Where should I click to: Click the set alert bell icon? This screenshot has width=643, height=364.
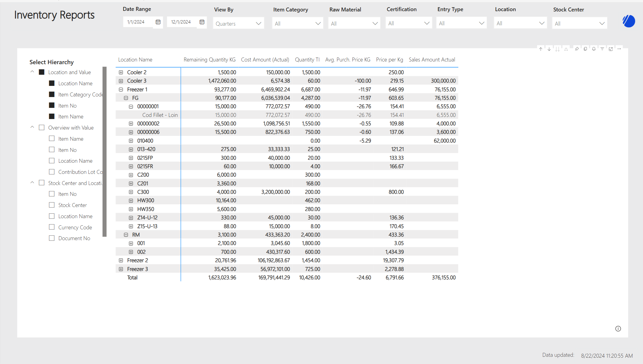coord(594,49)
